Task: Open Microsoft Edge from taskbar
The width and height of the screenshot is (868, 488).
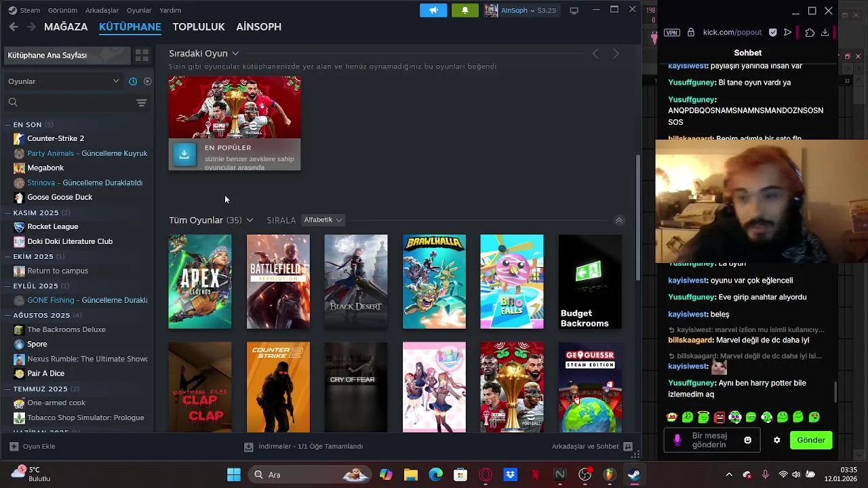Action: 435,475
